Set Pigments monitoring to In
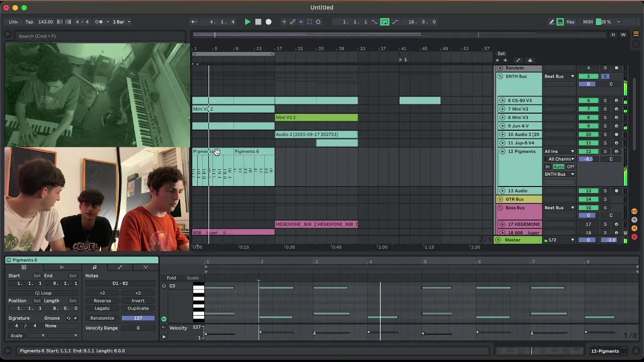Screen dimensions: 644x362 (x=548, y=166)
